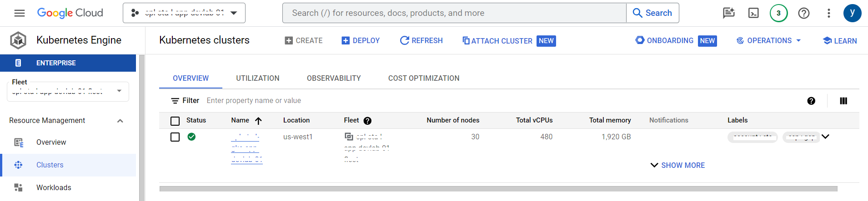
Task: Open the help question-mark menu
Action: [803, 13]
